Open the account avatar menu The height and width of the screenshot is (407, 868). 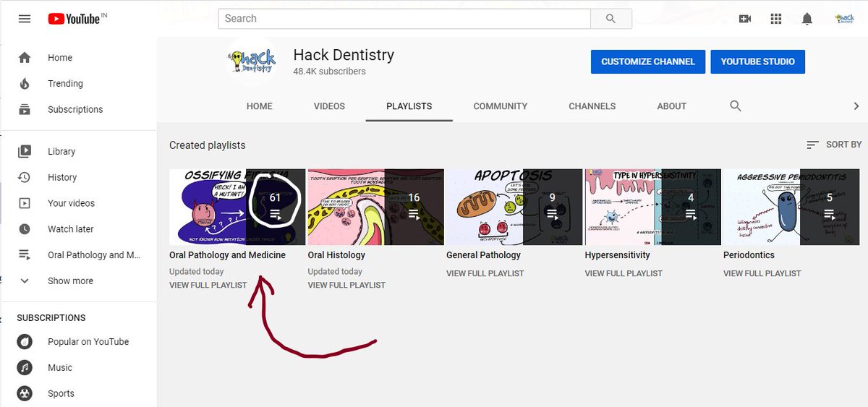[x=844, y=19]
